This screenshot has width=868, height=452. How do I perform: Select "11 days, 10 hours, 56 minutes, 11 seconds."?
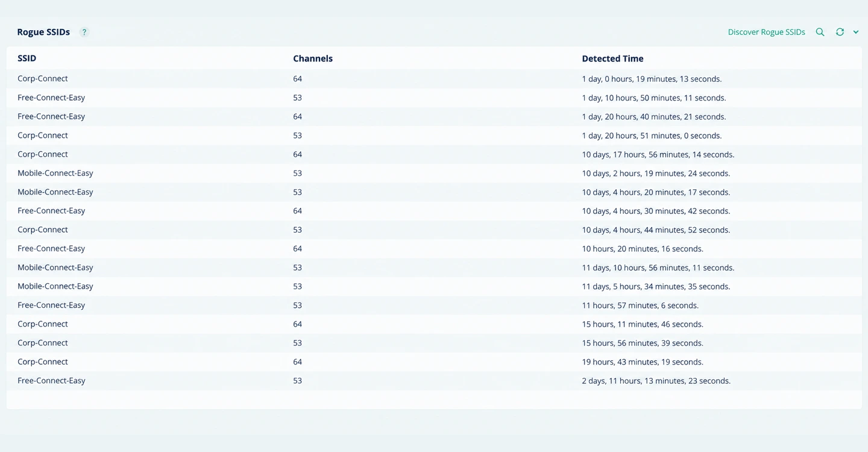[658, 268]
